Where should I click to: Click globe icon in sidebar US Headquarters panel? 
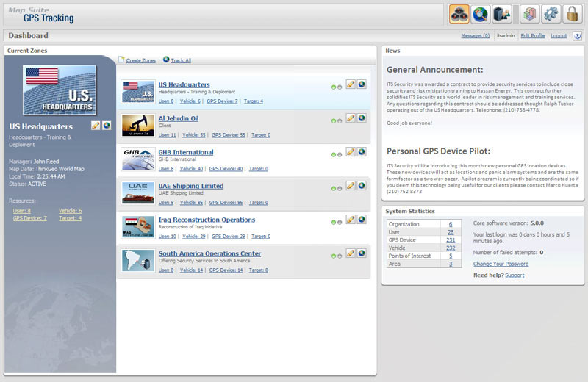[x=107, y=125]
